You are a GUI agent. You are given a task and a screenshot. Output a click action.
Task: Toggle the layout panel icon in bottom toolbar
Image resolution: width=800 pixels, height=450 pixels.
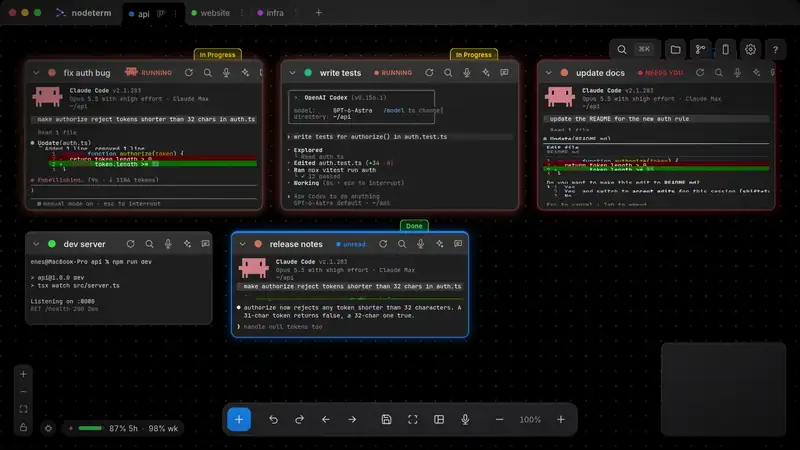click(x=439, y=419)
